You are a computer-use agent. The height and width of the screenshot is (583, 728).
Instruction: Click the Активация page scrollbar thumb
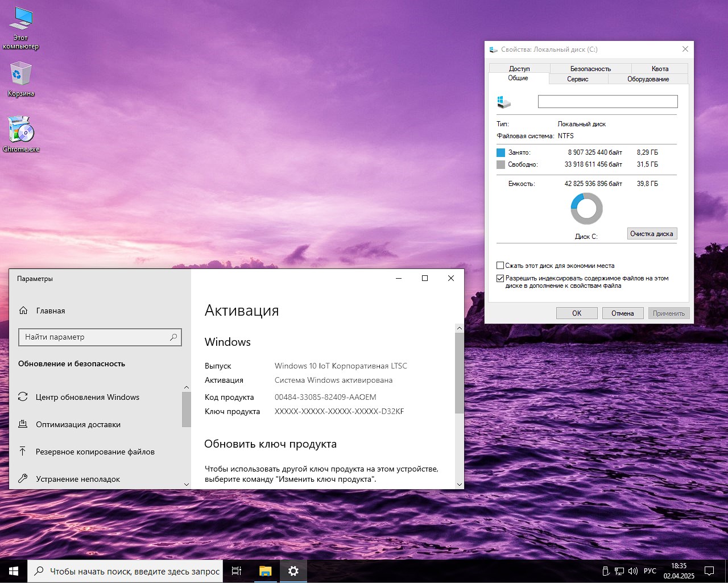click(x=460, y=373)
